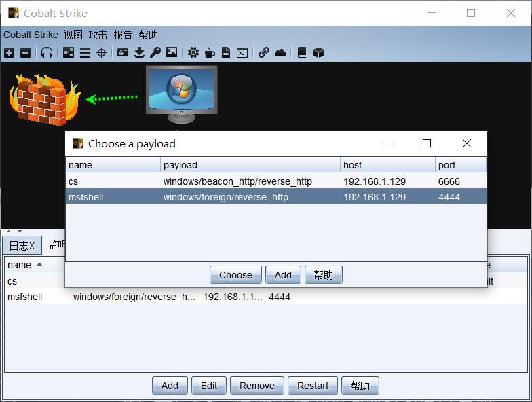This screenshot has height=402, width=532.
Task: Click Add button in payload dialog
Action: [x=283, y=275]
